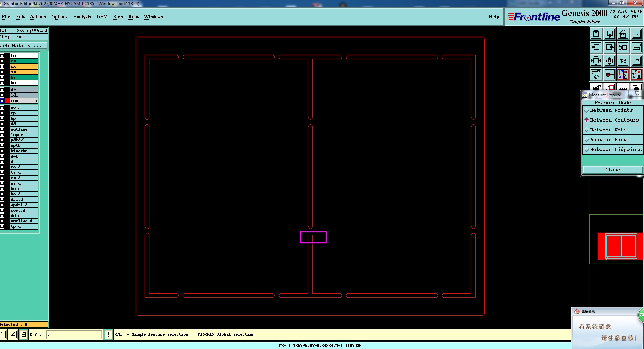Select the outline.d layer row

pos(24,221)
